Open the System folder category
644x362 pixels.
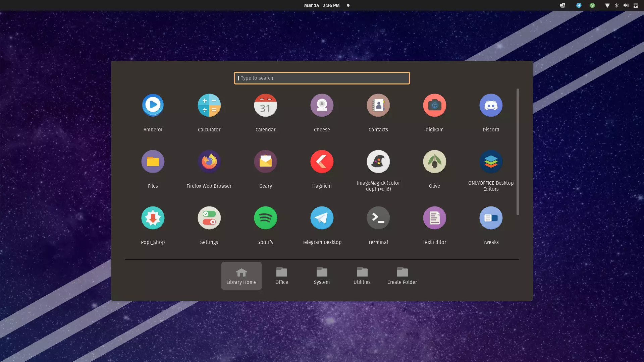322,276
